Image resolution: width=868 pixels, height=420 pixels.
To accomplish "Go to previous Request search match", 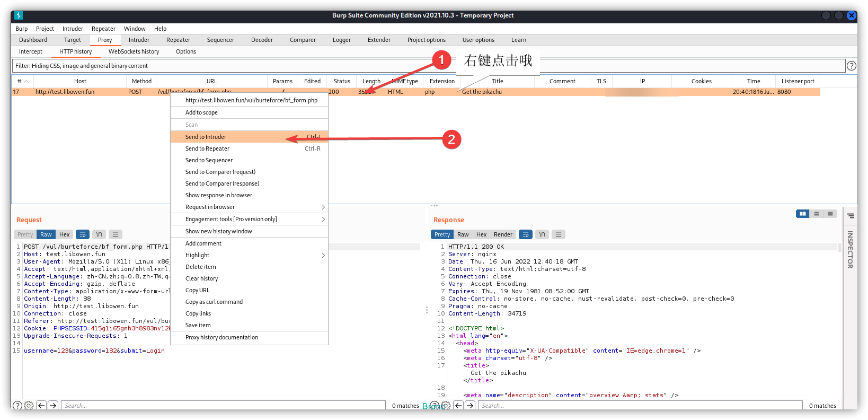I will click(x=41, y=406).
